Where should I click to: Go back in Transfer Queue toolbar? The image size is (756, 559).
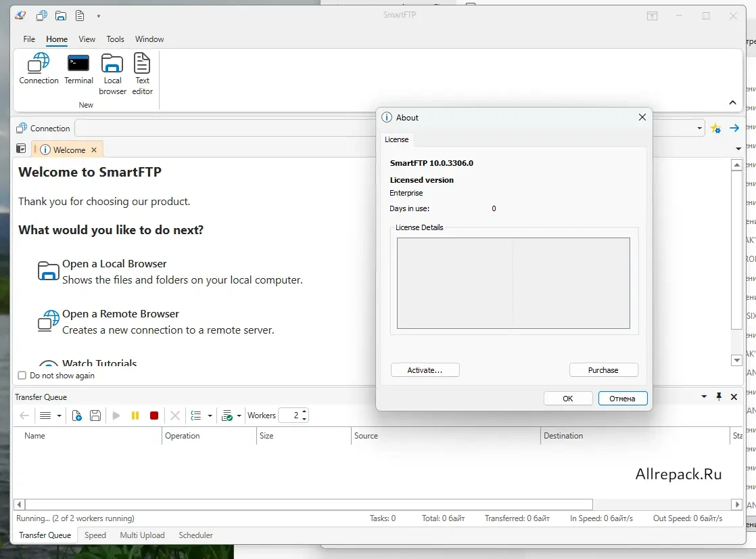pos(24,416)
